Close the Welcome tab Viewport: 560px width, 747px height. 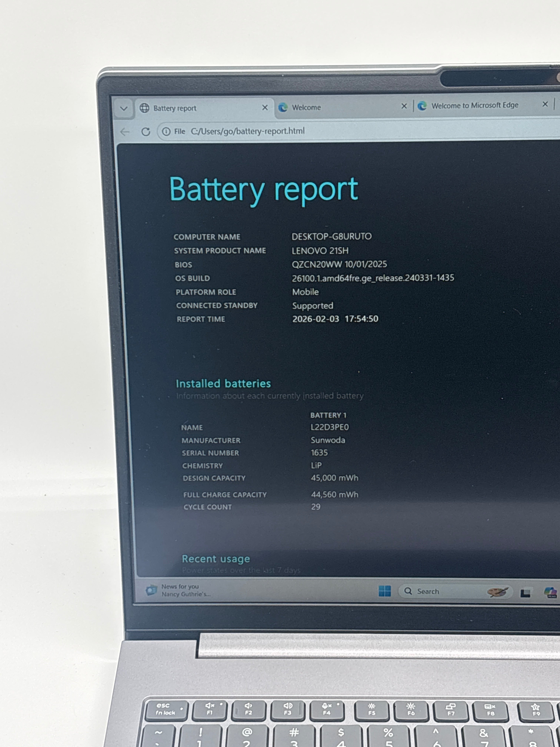(x=404, y=106)
